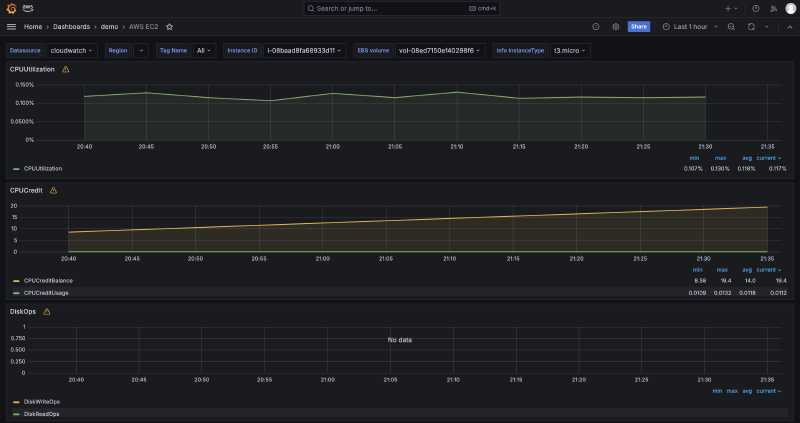Sort DiskOps legend by avg
The image size is (800, 423).
pos(747,391)
